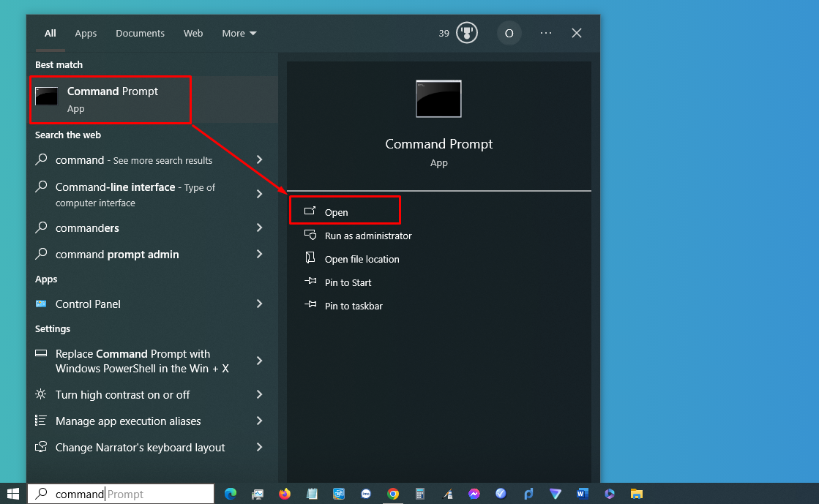This screenshot has height=504, width=819.
Task: Open Manage app execution aliases
Action: click(x=128, y=421)
